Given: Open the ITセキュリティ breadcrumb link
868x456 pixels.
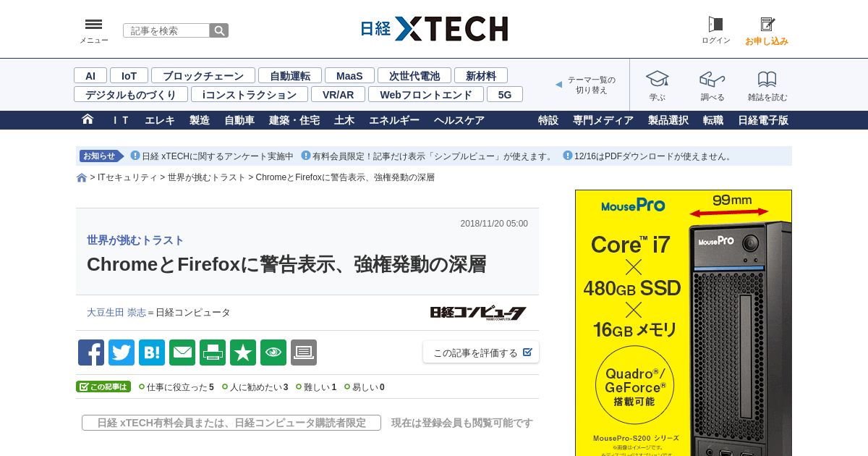Looking at the screenshot, I should pyautogui.click(x=127, y=177).
